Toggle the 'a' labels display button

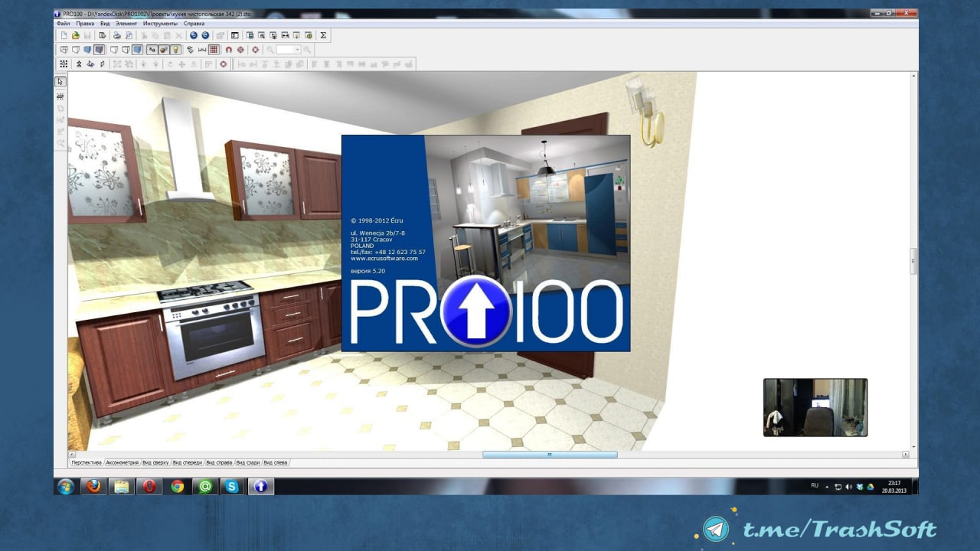point(152,50)
